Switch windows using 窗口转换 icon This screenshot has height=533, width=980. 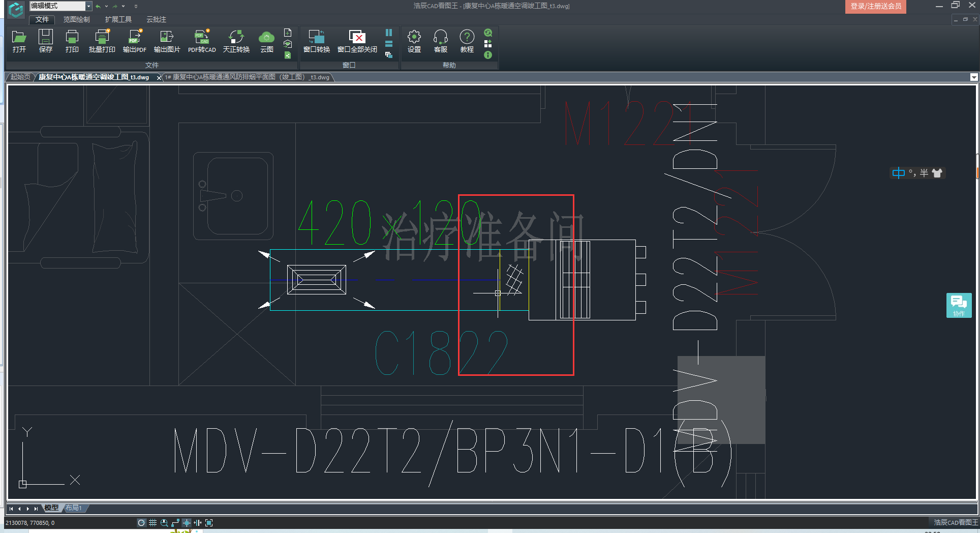point(317,41)
